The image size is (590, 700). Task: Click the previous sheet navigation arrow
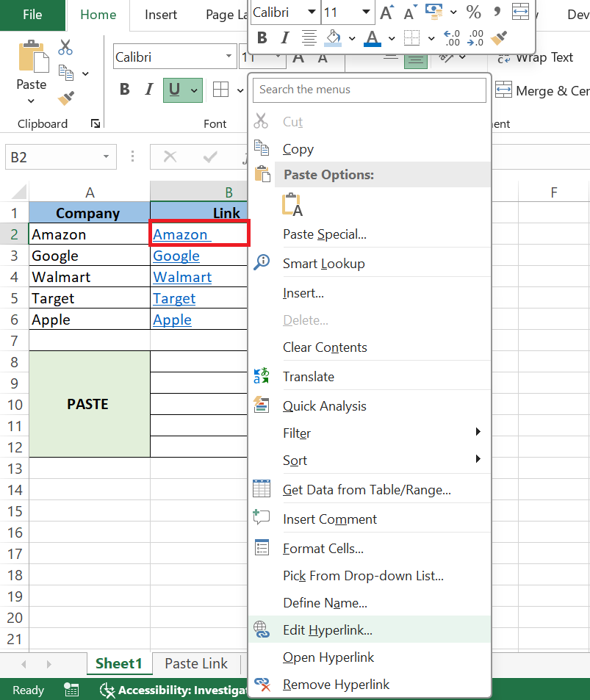pos(24,664)
